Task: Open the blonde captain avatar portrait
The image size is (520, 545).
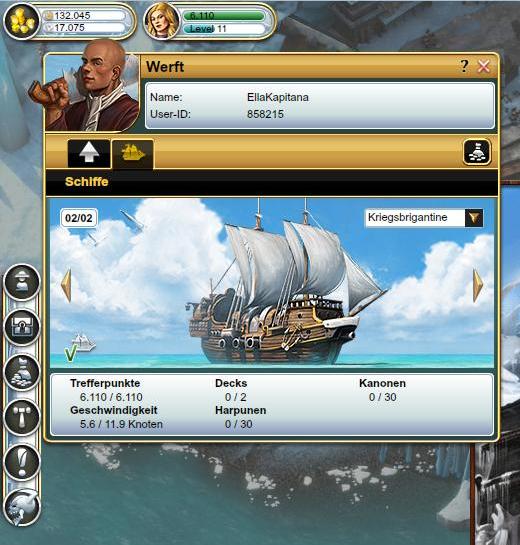Action: click(162, 21)
